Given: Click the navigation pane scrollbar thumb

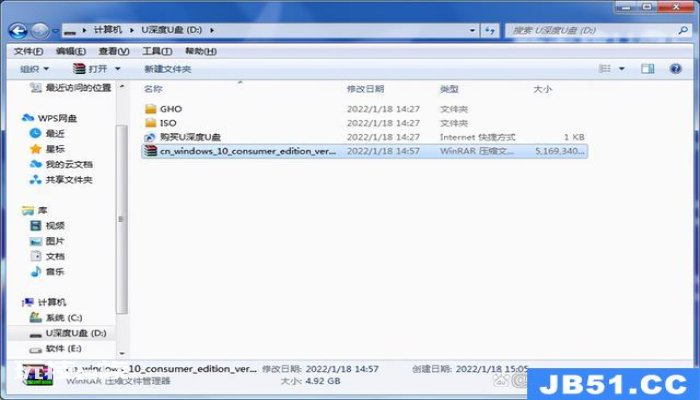Looking at the screenshot, I should coord(121,219).
